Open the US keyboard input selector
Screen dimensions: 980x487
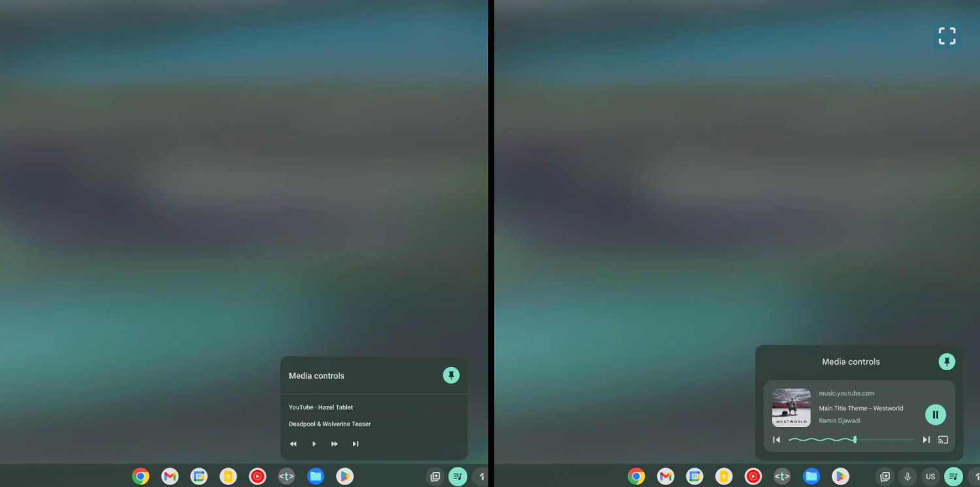point(930,477)
